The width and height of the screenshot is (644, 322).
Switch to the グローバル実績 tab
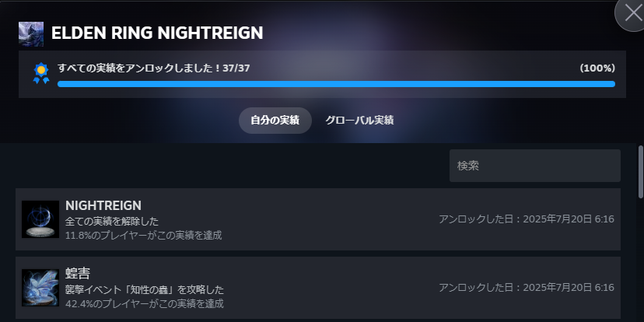click(x=359, y=121)
